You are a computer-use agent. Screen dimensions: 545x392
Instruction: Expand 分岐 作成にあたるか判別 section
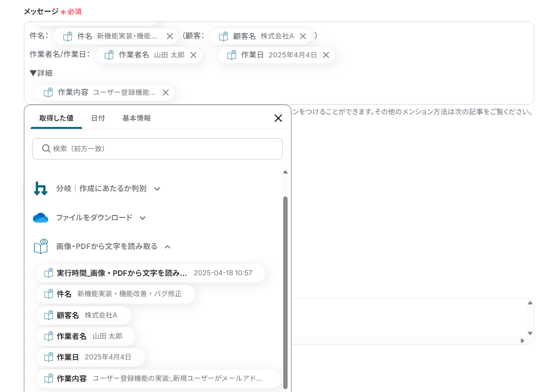tap(157, 189)
